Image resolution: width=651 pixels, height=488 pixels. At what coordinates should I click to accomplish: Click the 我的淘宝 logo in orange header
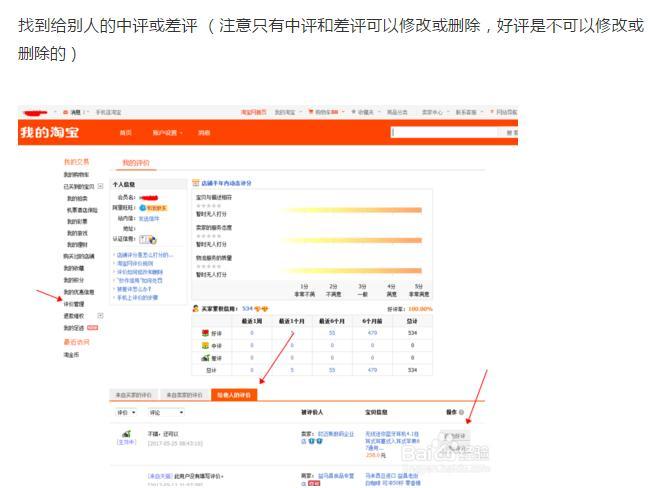point(50,132)
